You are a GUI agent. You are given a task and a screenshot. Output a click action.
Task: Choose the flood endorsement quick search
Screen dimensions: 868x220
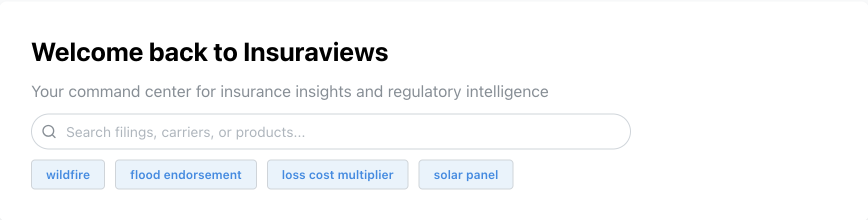(185, 174)
